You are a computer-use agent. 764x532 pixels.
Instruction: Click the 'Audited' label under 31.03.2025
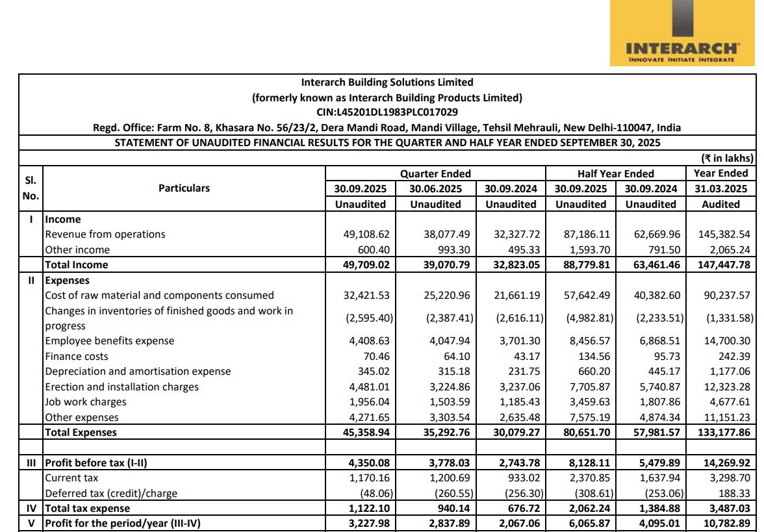coord(720,205)
